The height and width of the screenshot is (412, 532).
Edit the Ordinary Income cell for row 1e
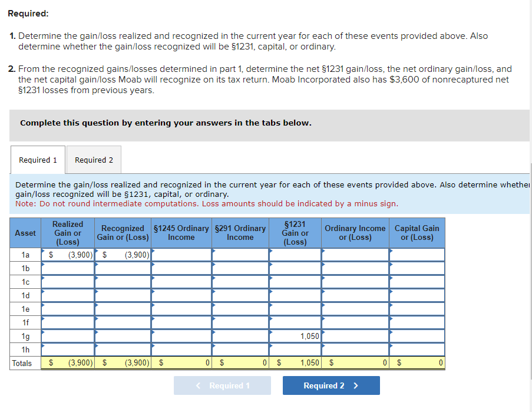coord(355,309)
